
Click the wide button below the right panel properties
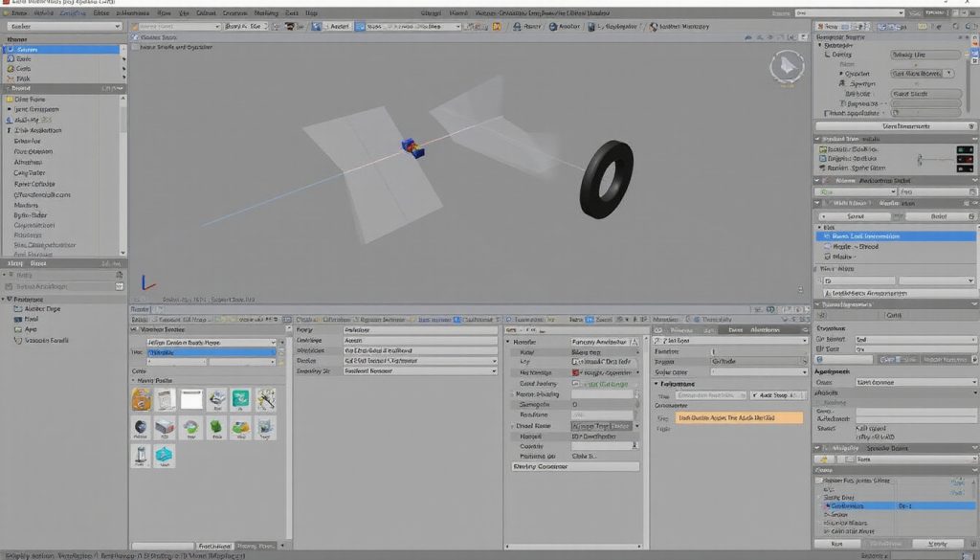click(896, 126)
